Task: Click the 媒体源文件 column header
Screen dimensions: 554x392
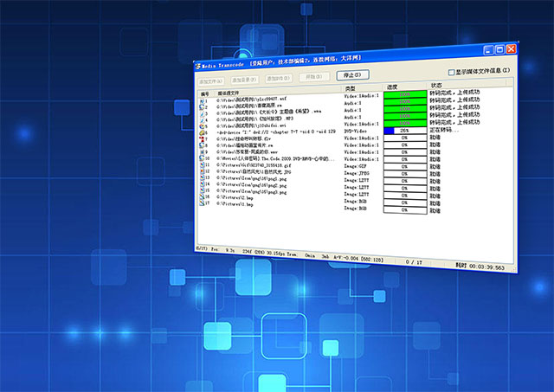Action: [x=228, y=93]
